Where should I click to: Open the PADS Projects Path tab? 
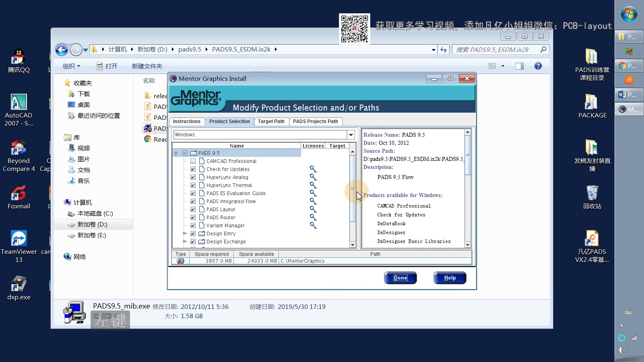tap(316, 121)
